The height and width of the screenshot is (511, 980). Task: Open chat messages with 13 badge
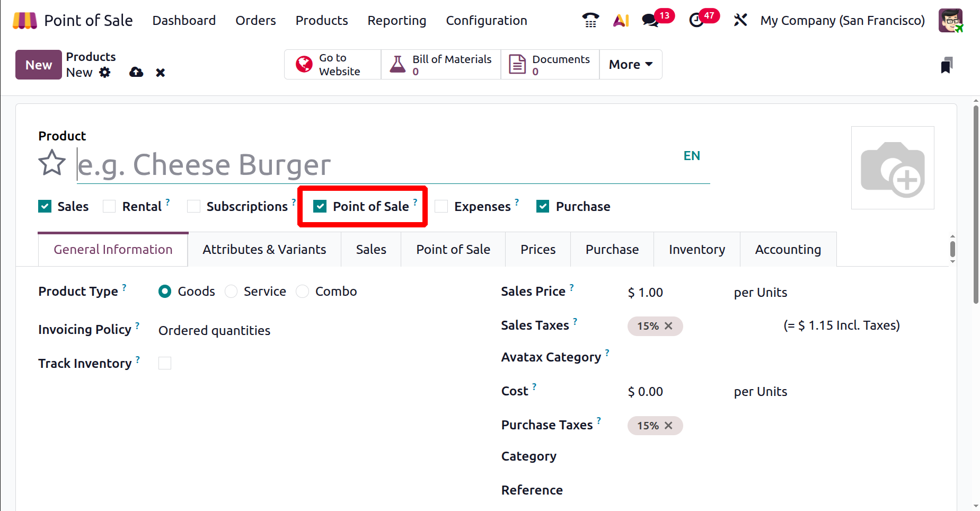(650, 20)
